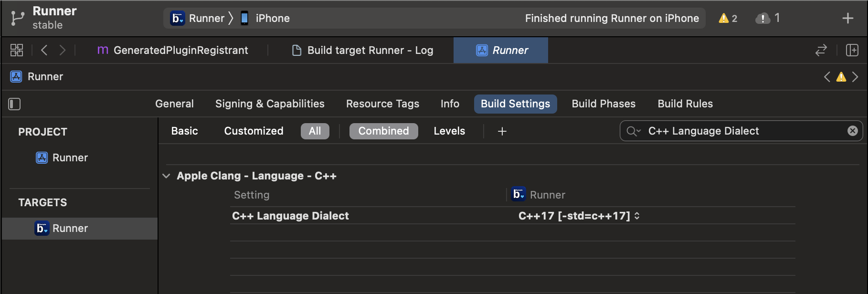Go back in editor history
The height and width of the screenshot is (294, 868).
click(44, 50)
